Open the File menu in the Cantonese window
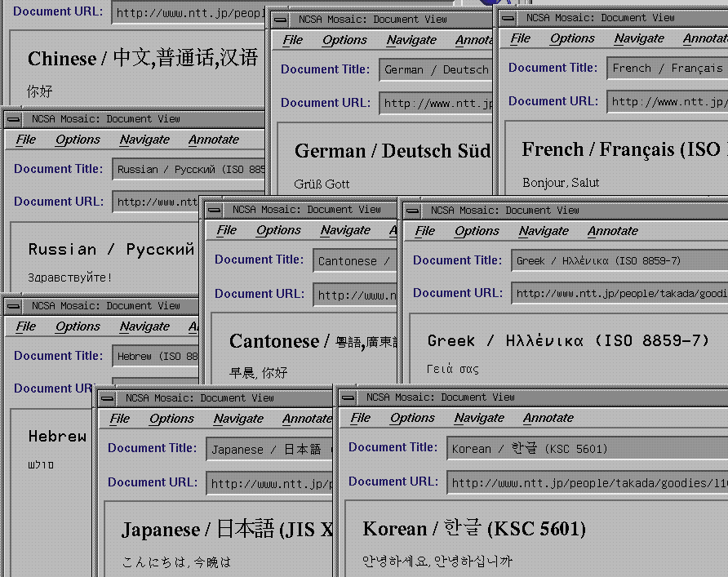Viewport: 728px width, 577px height. pyautogui.click(x=227, y=230)
